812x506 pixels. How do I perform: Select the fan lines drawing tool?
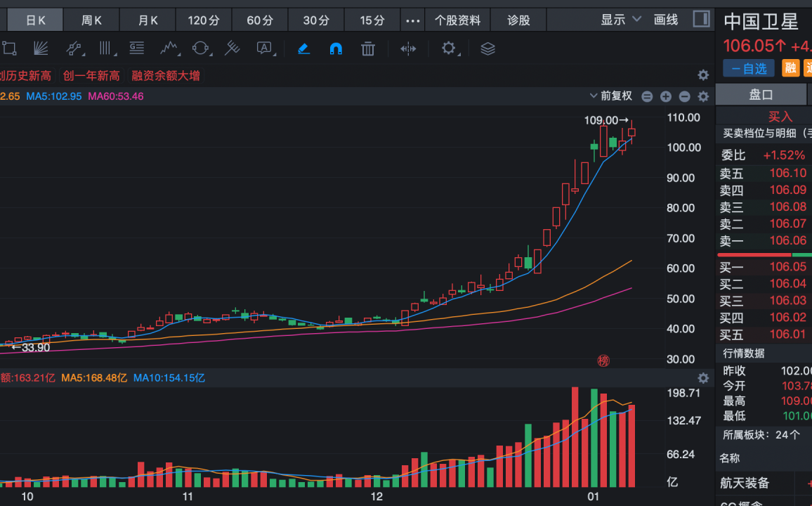click(41, 48)
